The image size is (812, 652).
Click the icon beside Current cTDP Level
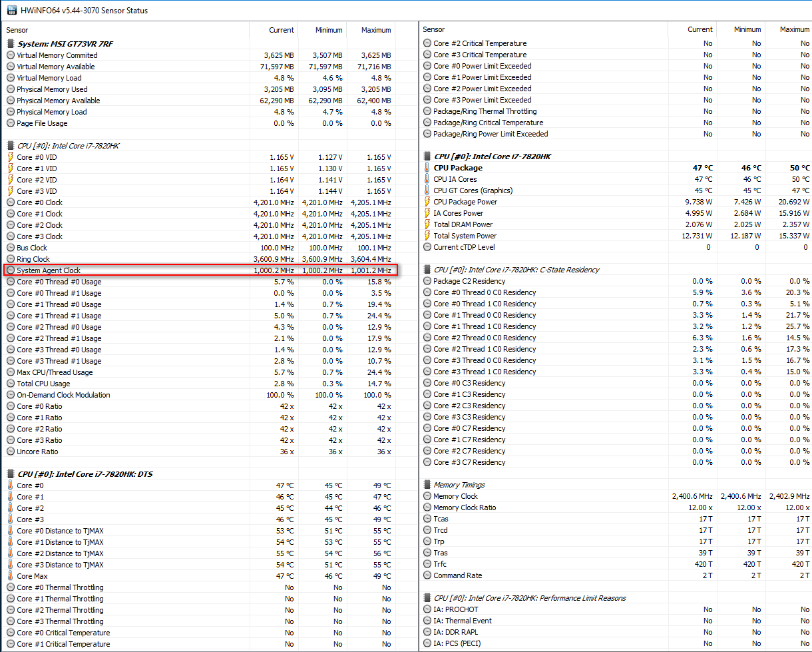tap(427, 247)
